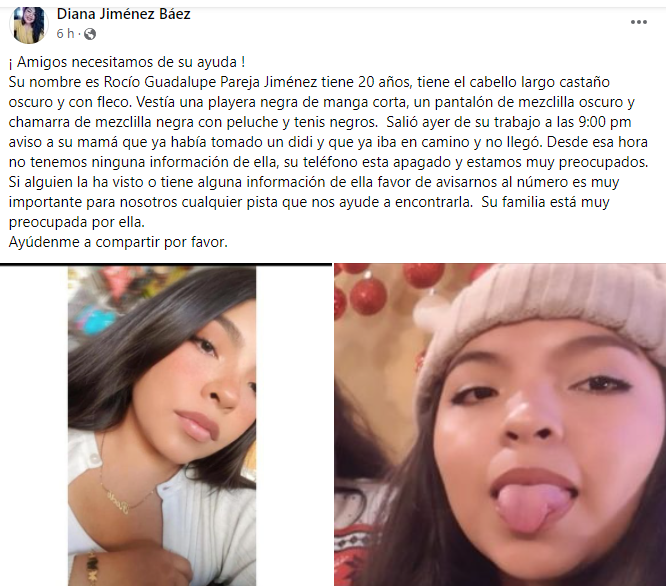666x586 pixels.
Task: Open the three-dot post options menu
Action: coord(638,22)
